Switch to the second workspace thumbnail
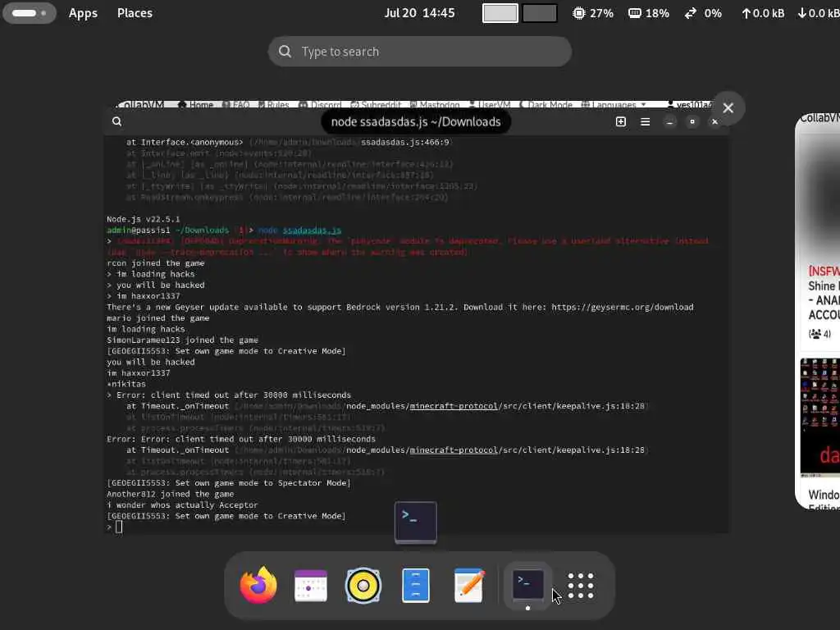The width and height of the screenshot is (840, 630). [x=540, y=13]
